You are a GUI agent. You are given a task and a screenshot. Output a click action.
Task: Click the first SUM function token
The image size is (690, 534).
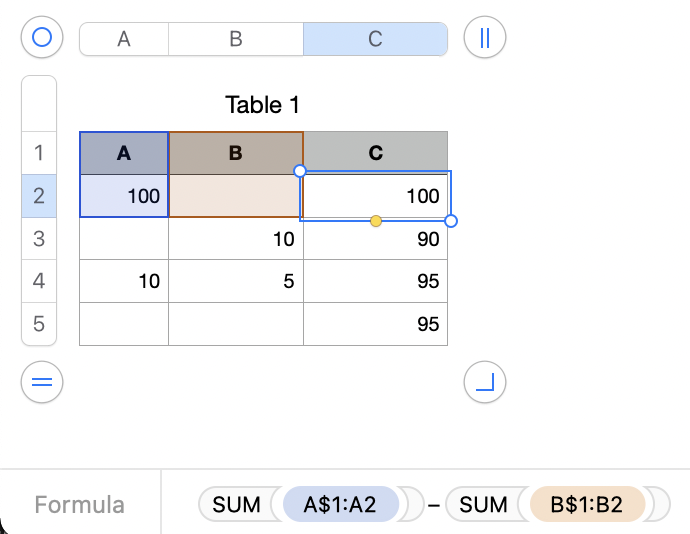(237, 505)
